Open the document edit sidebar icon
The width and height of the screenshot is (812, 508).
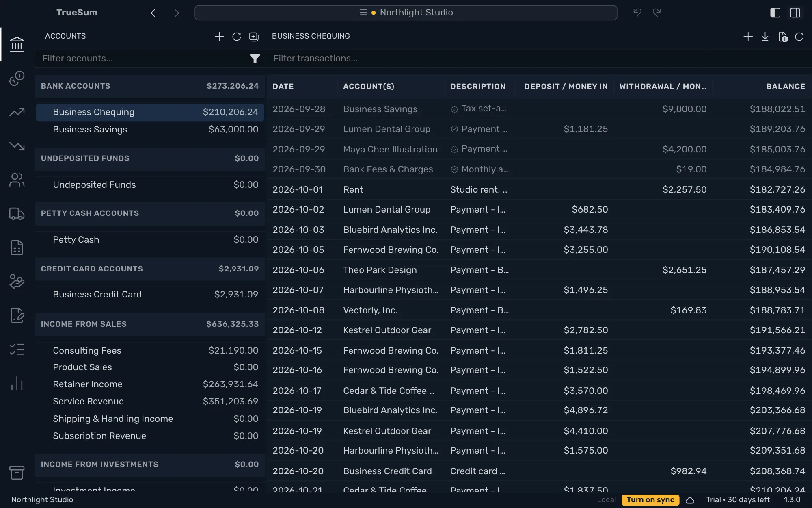[17, 315]
